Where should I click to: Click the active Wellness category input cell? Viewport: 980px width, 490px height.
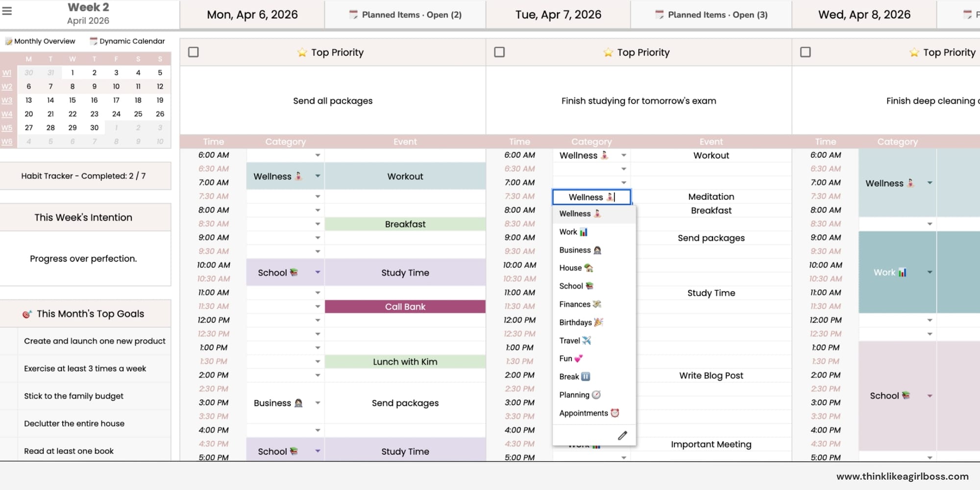point(591,197)
